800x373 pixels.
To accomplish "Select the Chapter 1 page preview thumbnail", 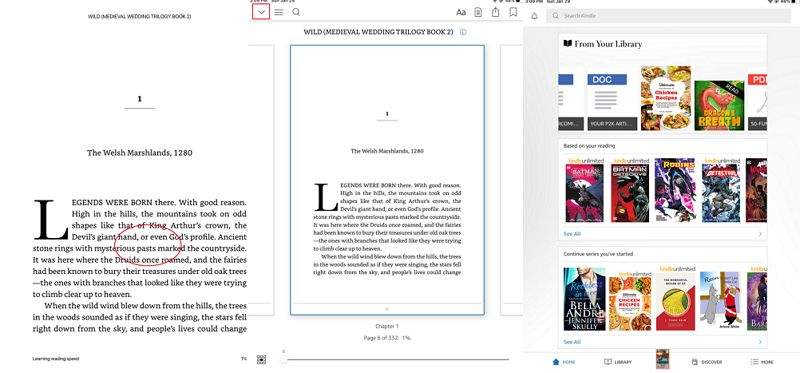I will click(387, 180).
